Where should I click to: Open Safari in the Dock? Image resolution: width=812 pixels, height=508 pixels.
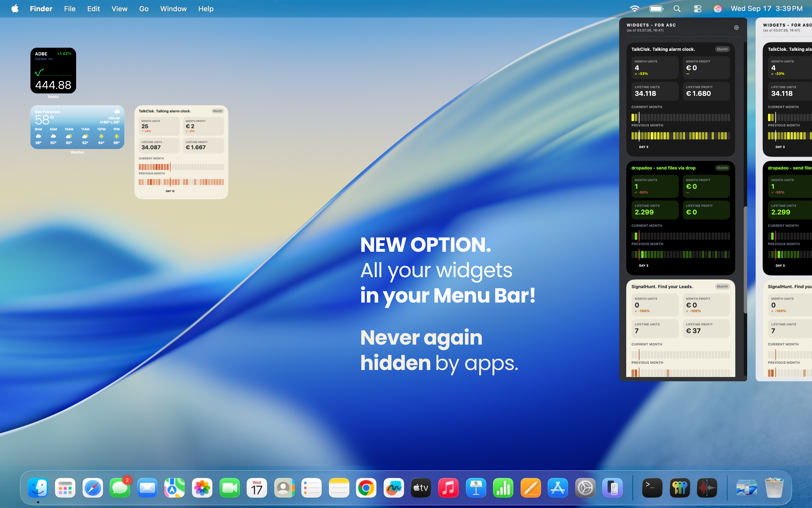(x=92, y=487)
